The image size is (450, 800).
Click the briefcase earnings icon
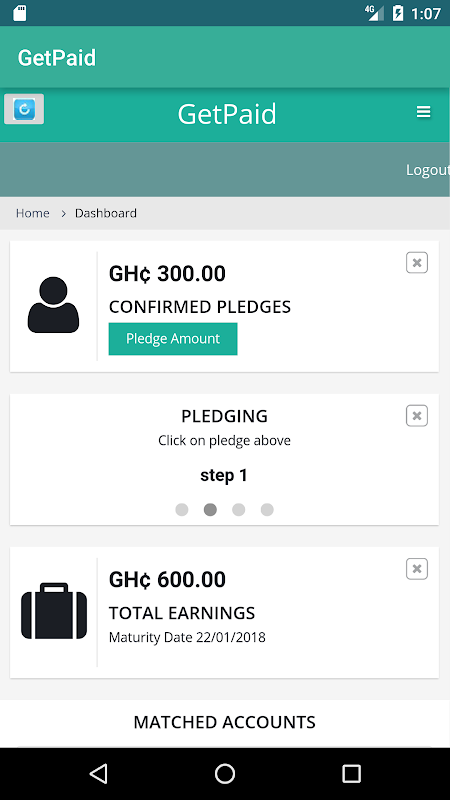(54, 611)
